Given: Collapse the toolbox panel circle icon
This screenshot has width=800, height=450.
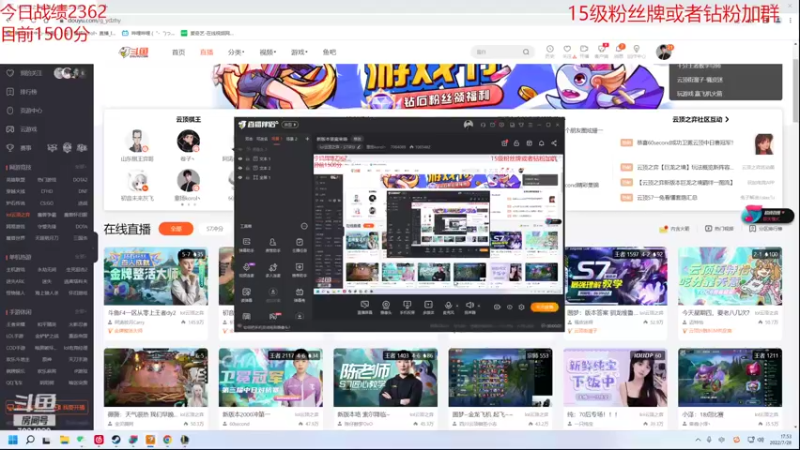Looking at the screenshot, I should (x=304, y=226).
